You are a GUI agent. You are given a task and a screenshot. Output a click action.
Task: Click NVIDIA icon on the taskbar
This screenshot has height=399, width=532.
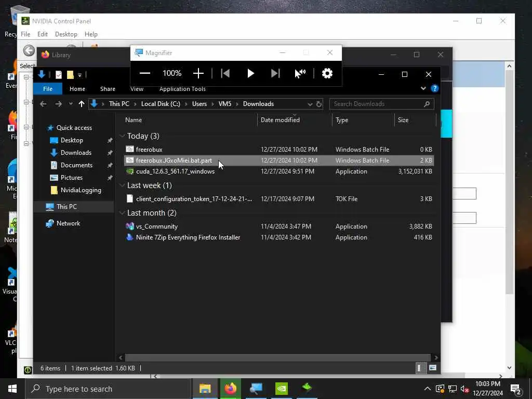coord(281,389)
